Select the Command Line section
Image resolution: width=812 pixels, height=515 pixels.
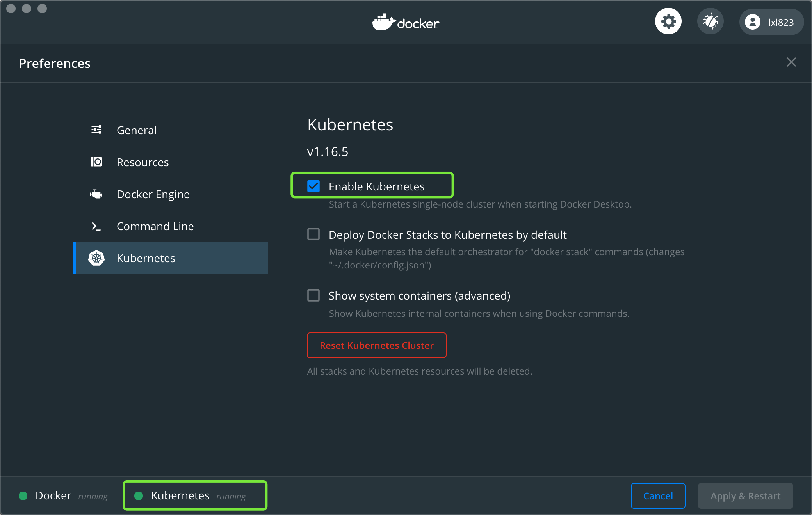(x=155, y=226)
